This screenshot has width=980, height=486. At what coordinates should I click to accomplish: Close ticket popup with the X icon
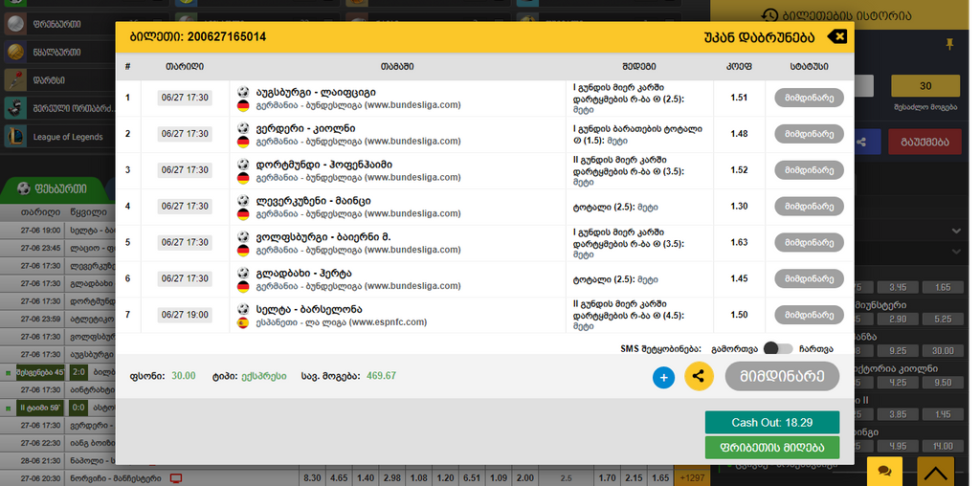click(x=836, y=37)
